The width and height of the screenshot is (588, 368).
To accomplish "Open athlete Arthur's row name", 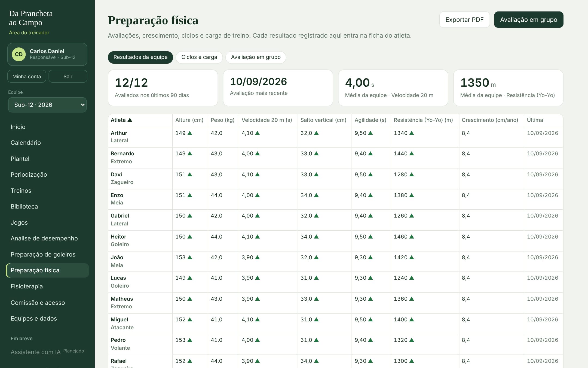I will (119, 133).
